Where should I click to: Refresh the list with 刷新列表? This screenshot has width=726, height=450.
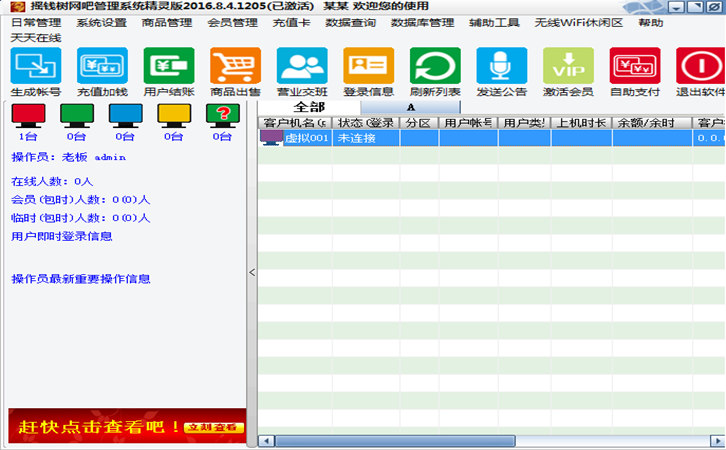click(435, 66)
